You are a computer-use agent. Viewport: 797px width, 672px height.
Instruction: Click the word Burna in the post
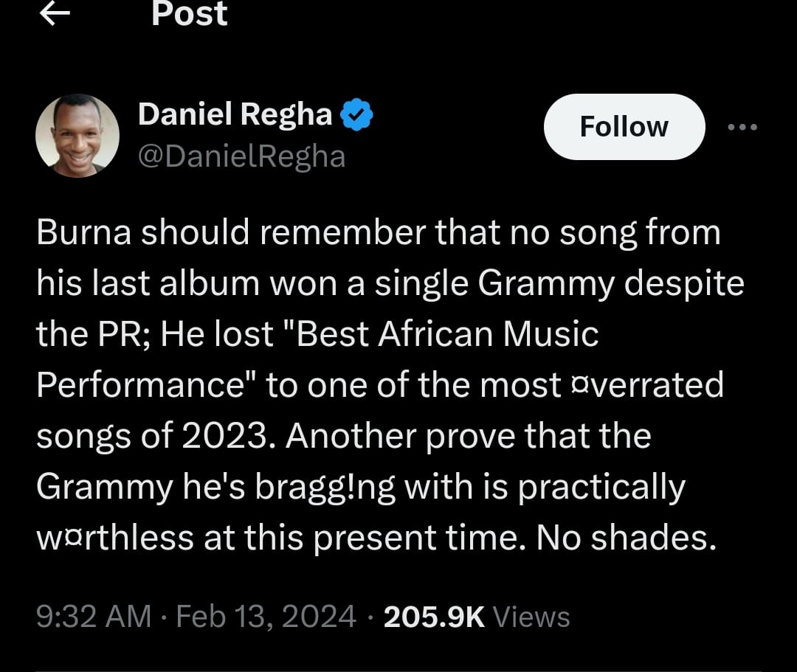83,233
